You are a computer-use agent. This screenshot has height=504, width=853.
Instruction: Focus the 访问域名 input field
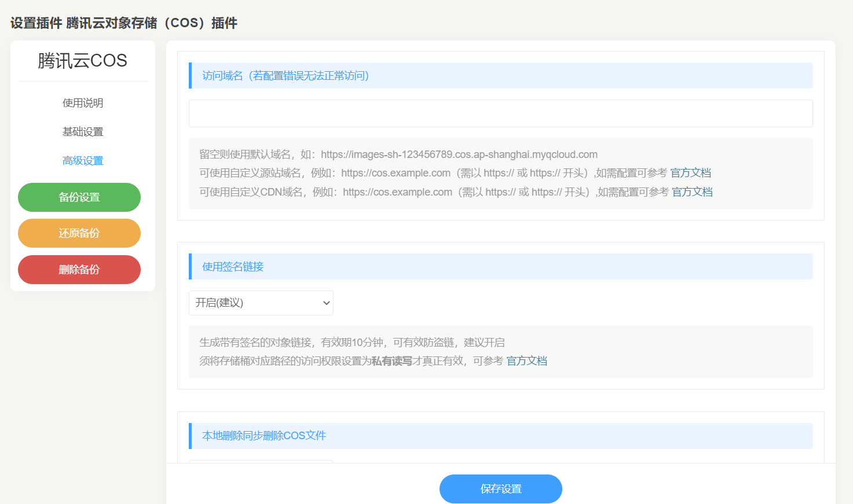click(501, 113)
